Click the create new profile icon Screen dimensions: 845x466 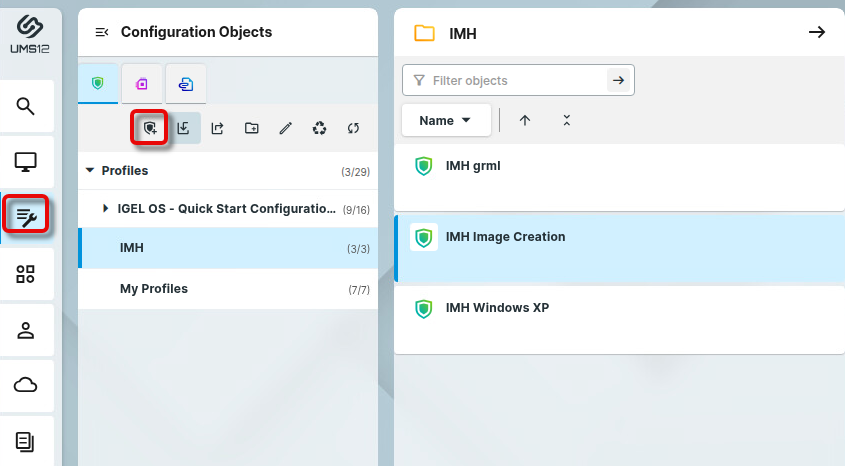(150, 128)
